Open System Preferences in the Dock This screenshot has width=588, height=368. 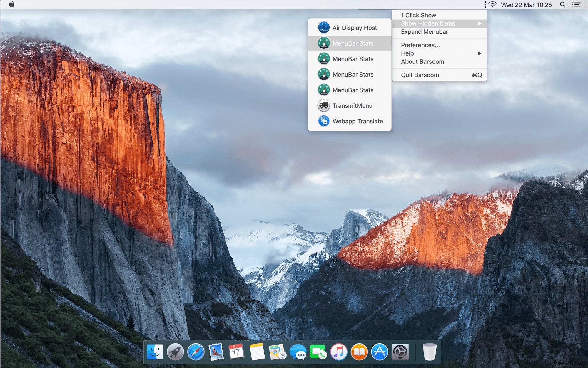coord(400,352)
